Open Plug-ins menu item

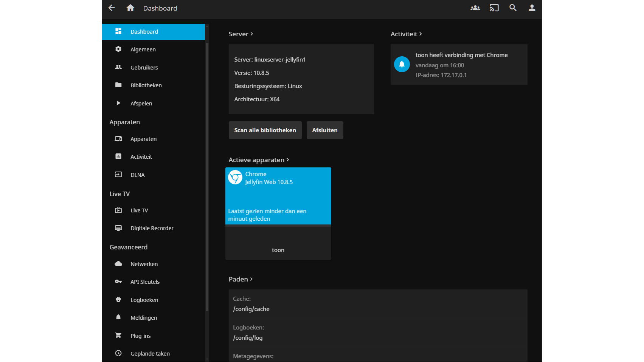[140, 336]
